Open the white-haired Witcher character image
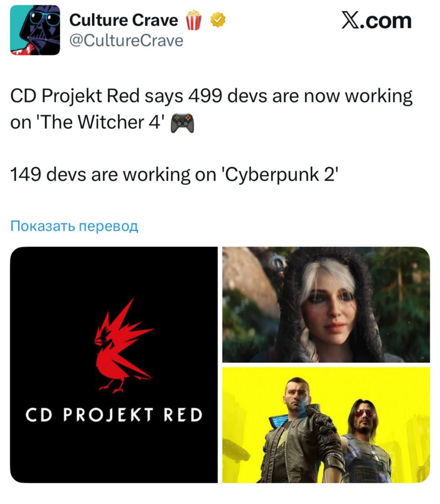 pyautogui.click(x=326, y=304)
